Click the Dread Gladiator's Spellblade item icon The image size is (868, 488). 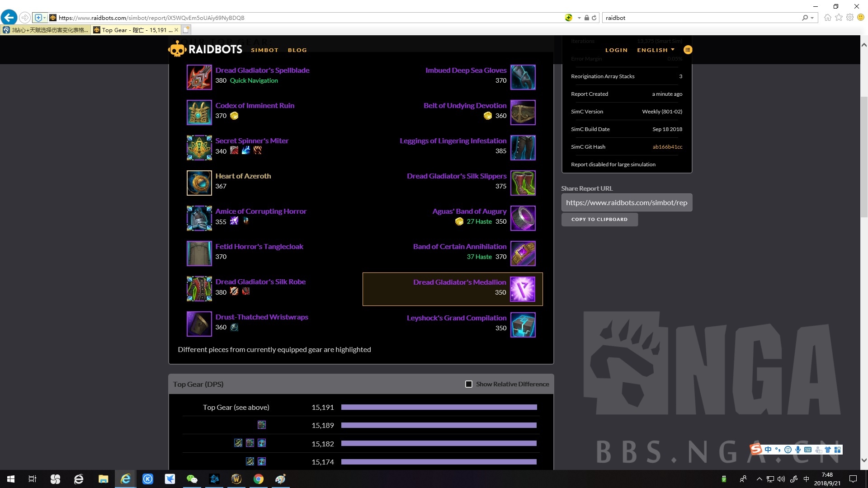point(199,77)
